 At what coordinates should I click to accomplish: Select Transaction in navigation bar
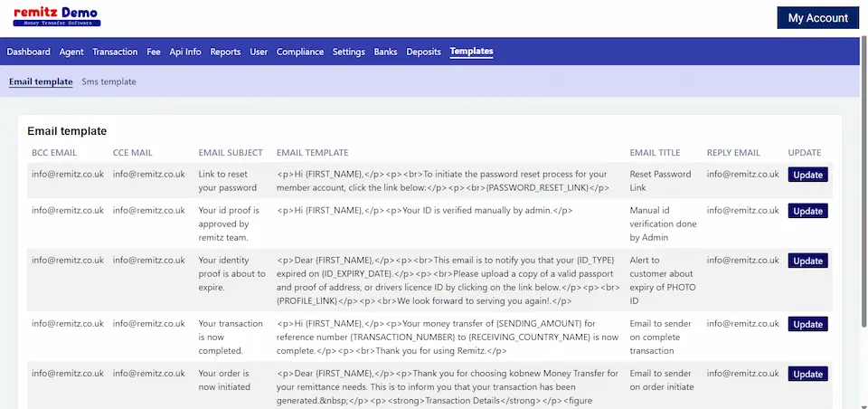[115, 52]
